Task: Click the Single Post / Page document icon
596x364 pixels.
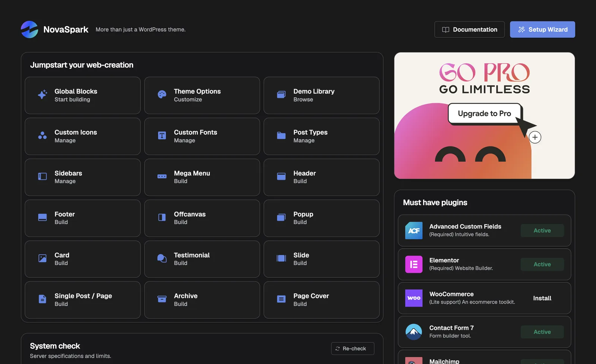Action: [x=42, y=299]
